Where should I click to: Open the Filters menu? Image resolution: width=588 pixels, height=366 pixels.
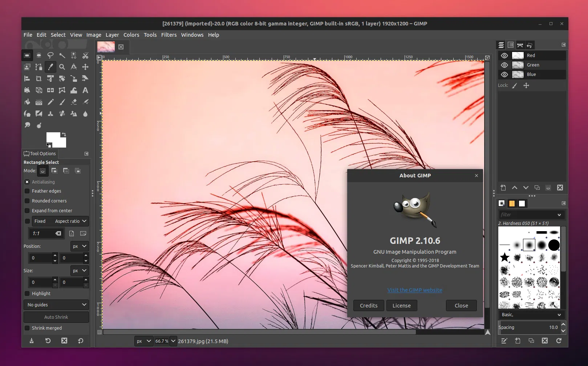point(169,35)
